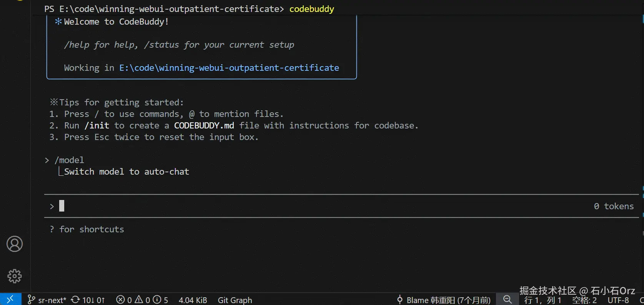Image resolution: width=644 pixels, height=305 pixels.
Task: Click the errors count icon
Action: click(x=120, y=300)
